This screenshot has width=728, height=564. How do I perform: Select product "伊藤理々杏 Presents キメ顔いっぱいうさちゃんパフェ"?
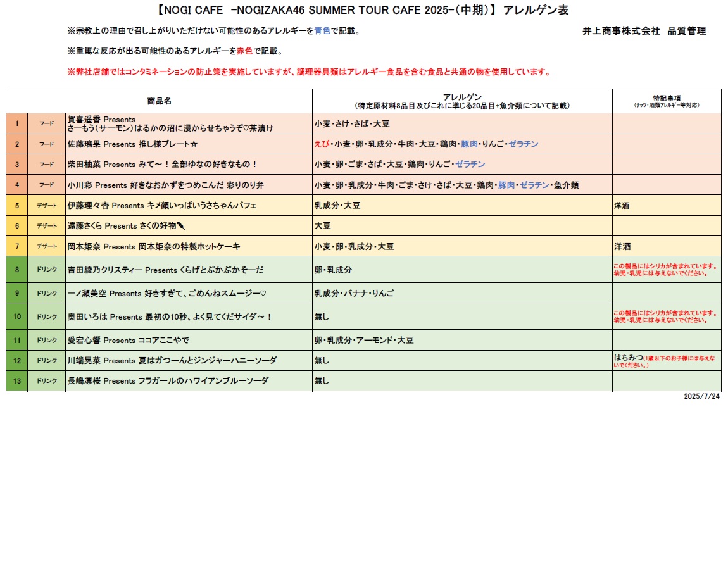tap(189, 205)
